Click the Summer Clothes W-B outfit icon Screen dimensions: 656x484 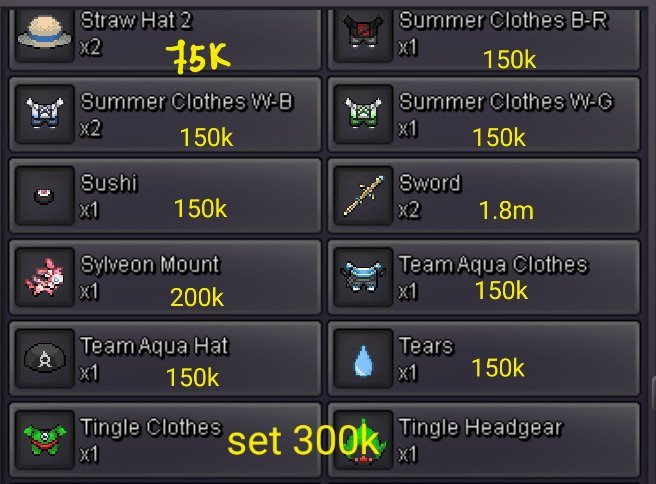[x=45, y=114]
